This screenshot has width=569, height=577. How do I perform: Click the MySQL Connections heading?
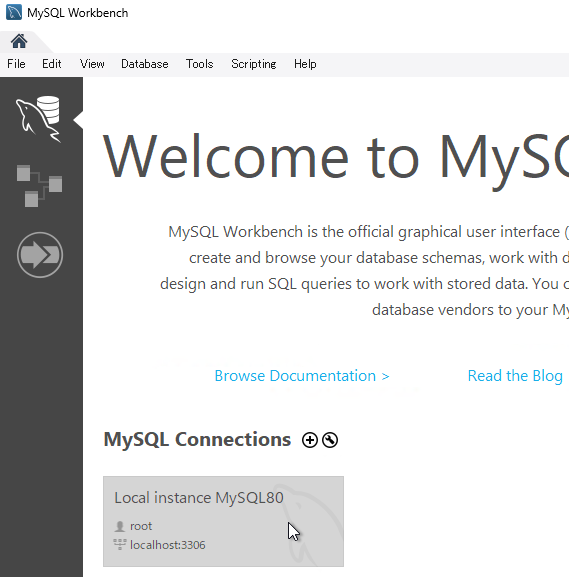tap(197, 439)
